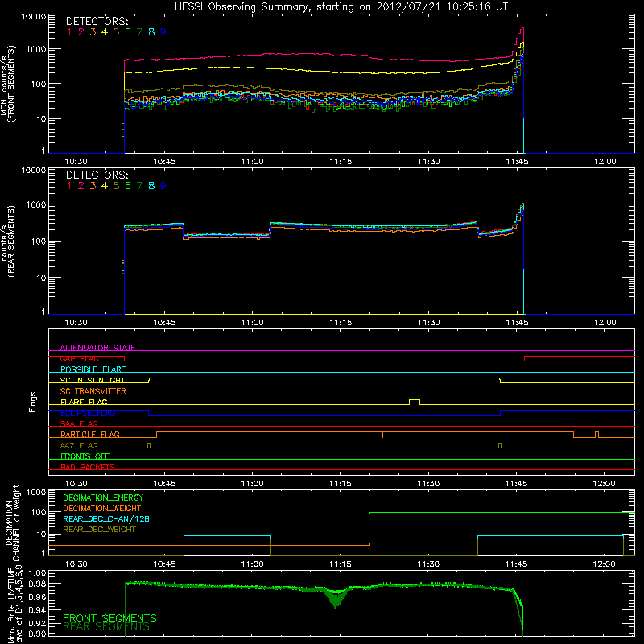Click the FRONT SEGMENTS livetime legend label

tap(109, 618)
